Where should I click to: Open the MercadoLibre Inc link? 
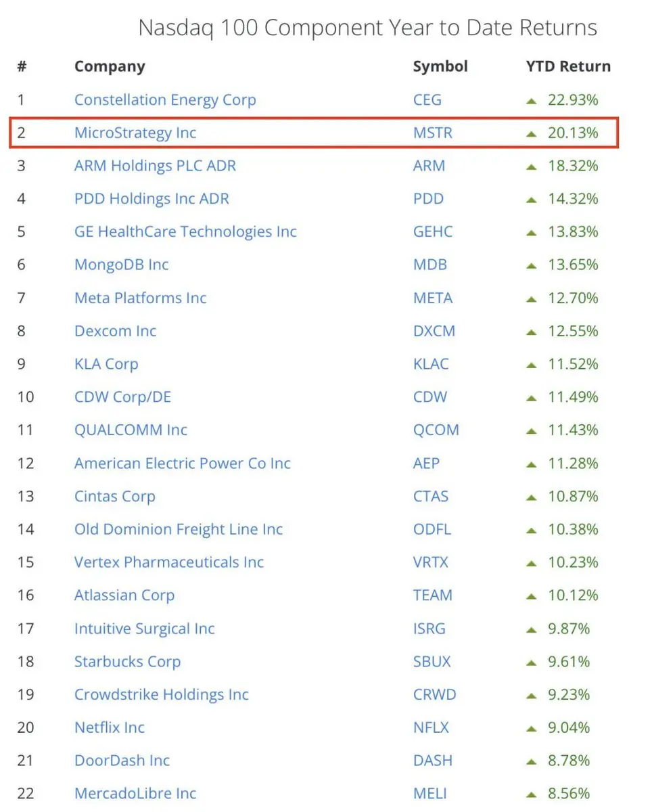135,794
